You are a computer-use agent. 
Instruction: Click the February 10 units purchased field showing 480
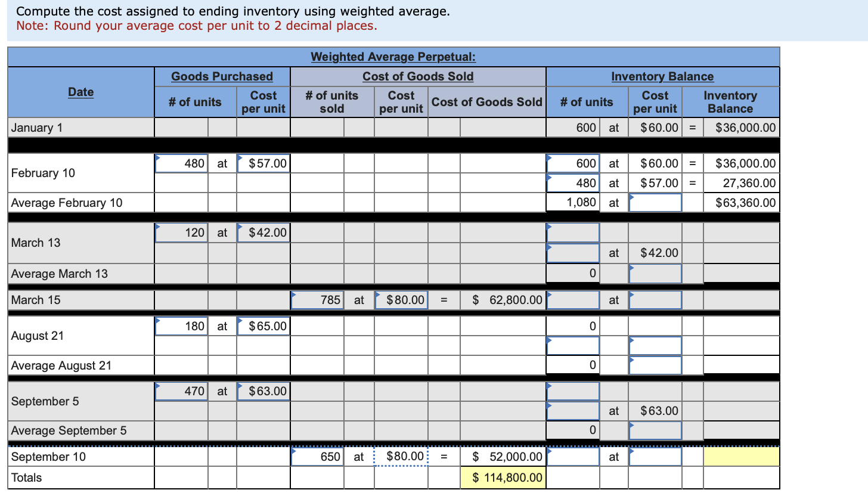181,163
